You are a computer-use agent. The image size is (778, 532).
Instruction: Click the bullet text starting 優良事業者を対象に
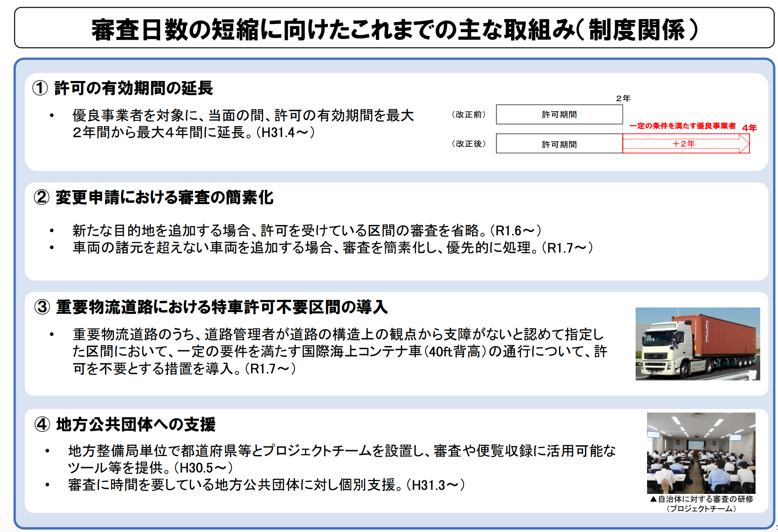[243, 115]
